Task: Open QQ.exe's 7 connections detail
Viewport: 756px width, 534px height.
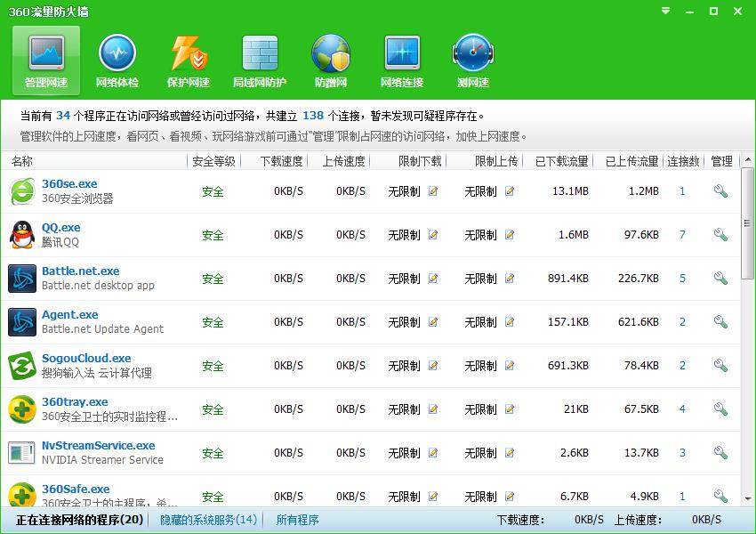Action: 681,234
